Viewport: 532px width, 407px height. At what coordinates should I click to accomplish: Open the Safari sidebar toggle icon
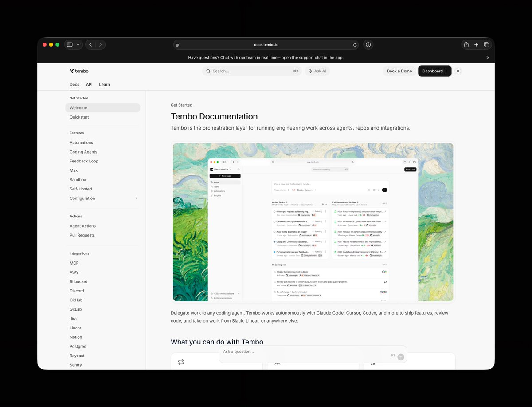coord(70,45)
